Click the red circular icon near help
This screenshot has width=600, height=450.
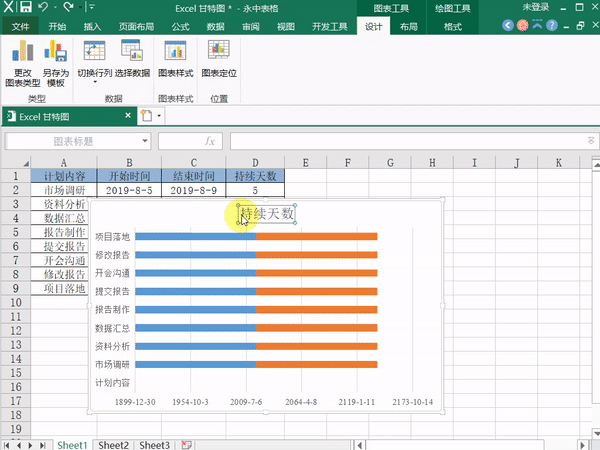522,26
